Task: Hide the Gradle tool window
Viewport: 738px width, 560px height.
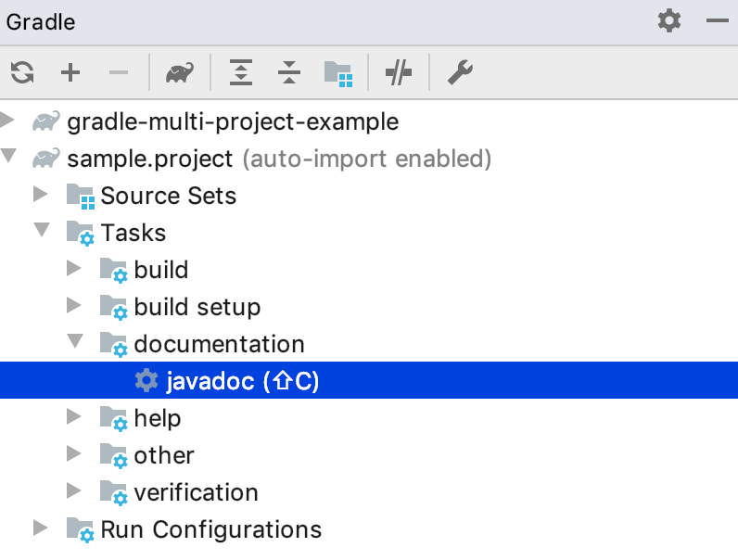Action: [x=717, y=20]
